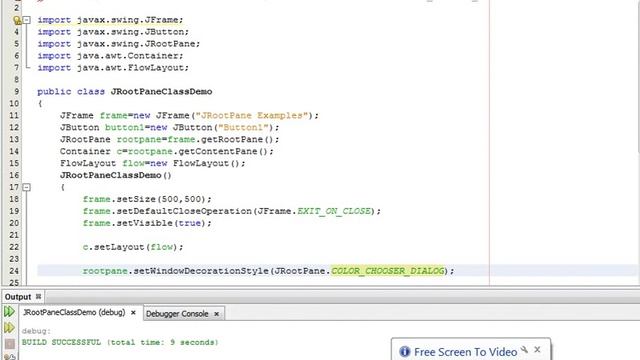640x360 pixels.
Task: Open Free Screen To Video wrench settings
Action: click(524, 350)
